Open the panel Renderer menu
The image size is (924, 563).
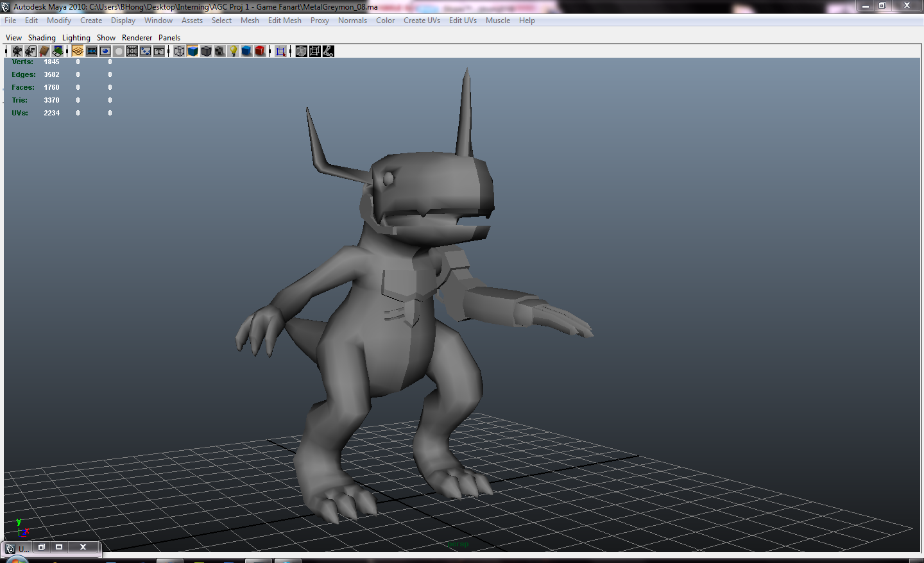coord(137,38)
